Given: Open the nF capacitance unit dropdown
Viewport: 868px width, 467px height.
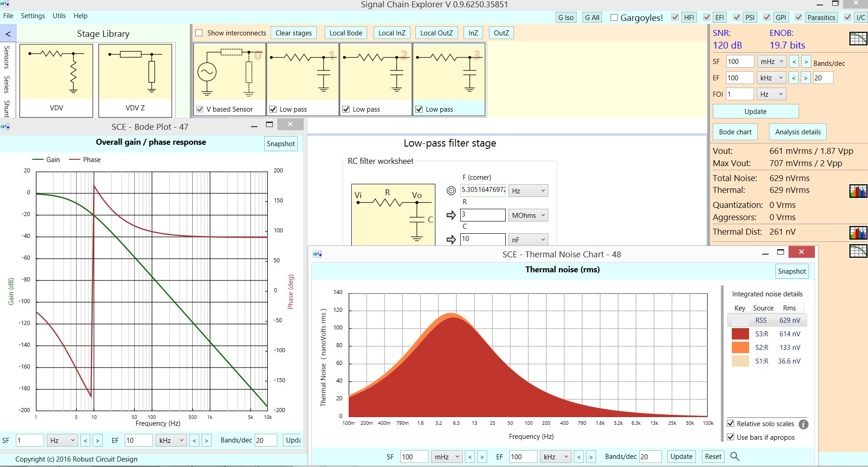Looking at the screenshot, I should click(x=528, y=240).
